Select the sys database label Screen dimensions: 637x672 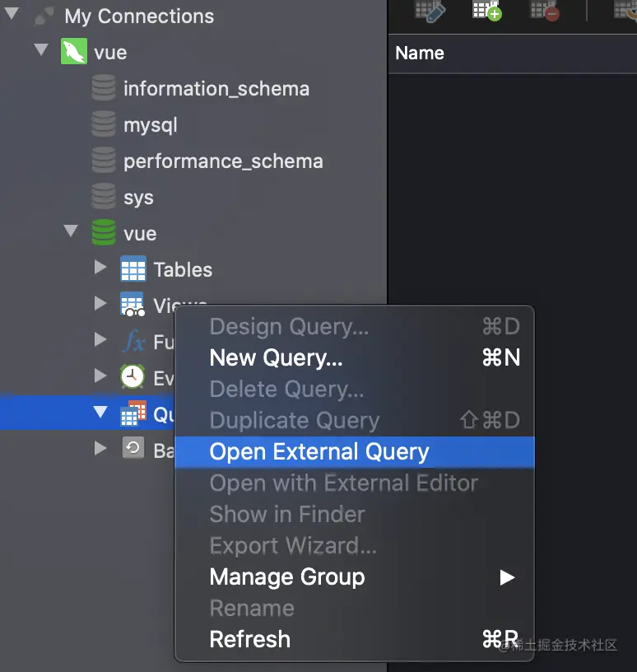(138, 198)
